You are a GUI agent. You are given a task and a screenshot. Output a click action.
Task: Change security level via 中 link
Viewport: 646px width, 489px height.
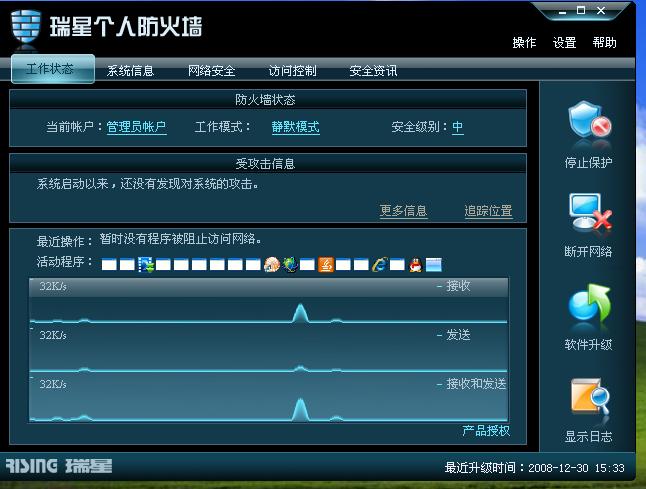[457, 127]
